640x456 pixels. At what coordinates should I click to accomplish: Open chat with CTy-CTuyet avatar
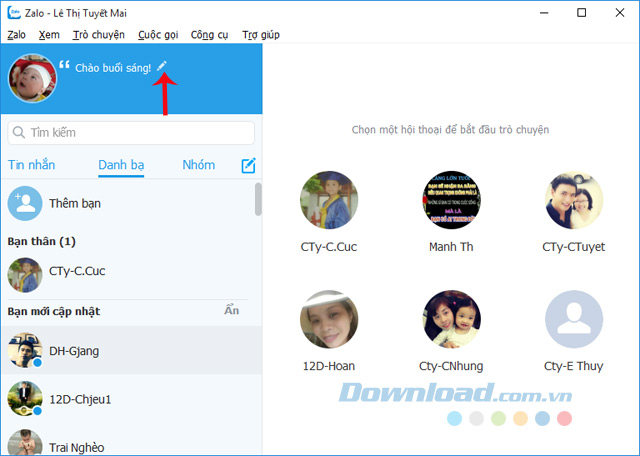coord(574,200)
